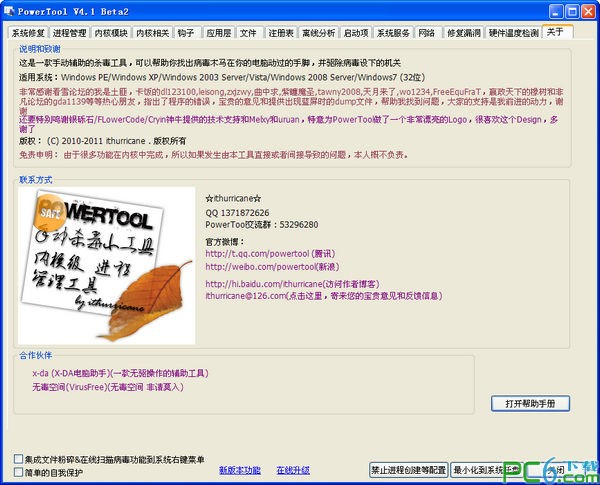Viewport: 600px width, 485px height.
Task: Open the 启动项 tab
Action: (356, 33)
